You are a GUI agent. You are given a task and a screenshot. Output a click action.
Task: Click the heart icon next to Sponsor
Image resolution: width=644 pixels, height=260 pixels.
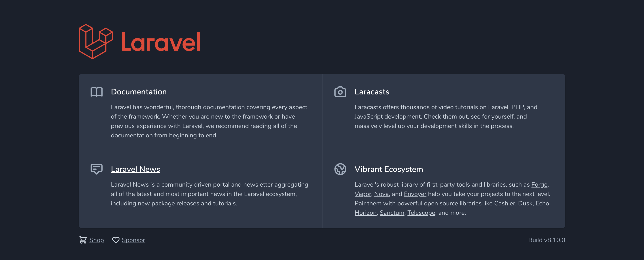[x=116, y=240]
